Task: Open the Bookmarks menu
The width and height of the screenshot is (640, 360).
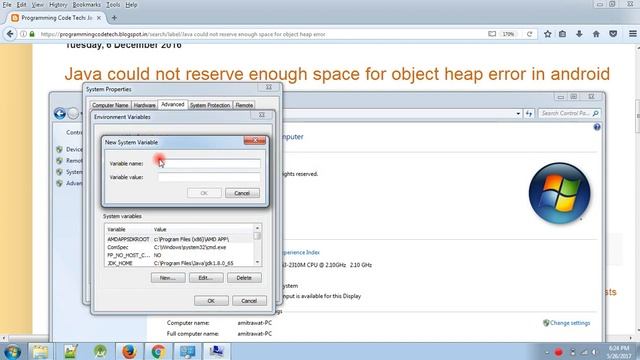Action: click(x=87, y=5)
